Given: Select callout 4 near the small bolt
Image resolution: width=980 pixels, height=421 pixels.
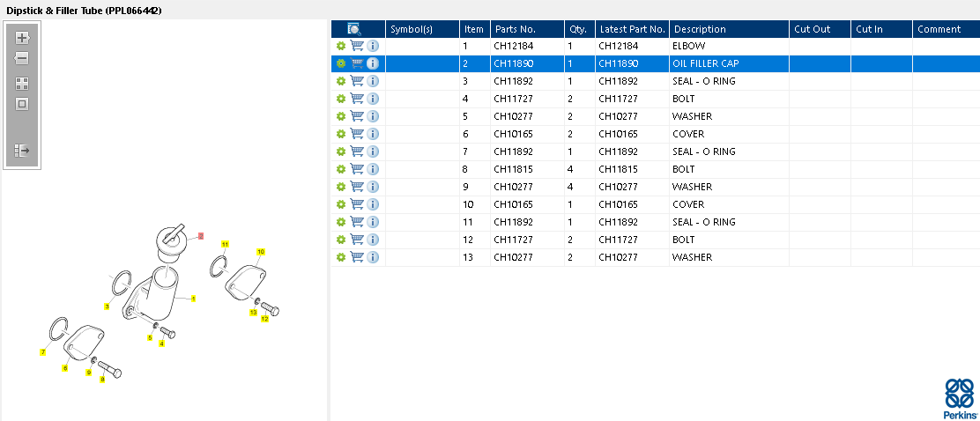Looking at the screenshot, I should 162,343.
